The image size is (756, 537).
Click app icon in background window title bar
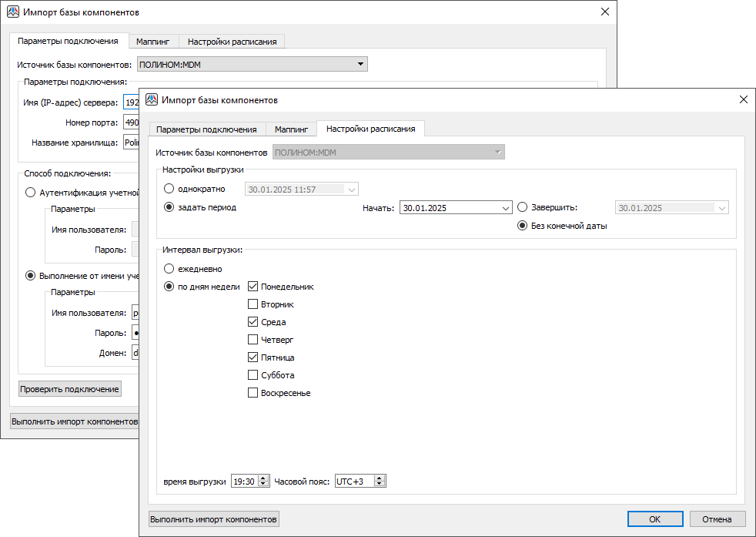pyautogui.click(x=13, y=13)
